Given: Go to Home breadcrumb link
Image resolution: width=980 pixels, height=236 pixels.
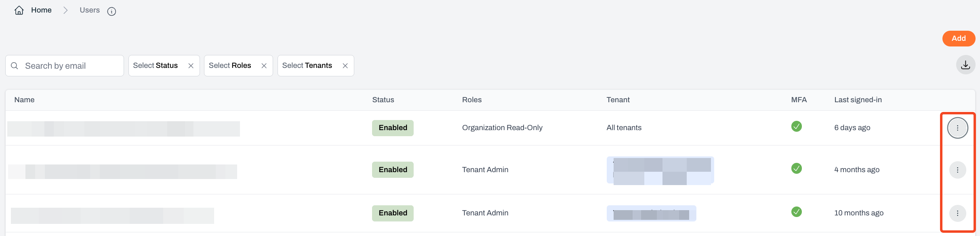Looking at the screenshot, I should coord(41,10).
